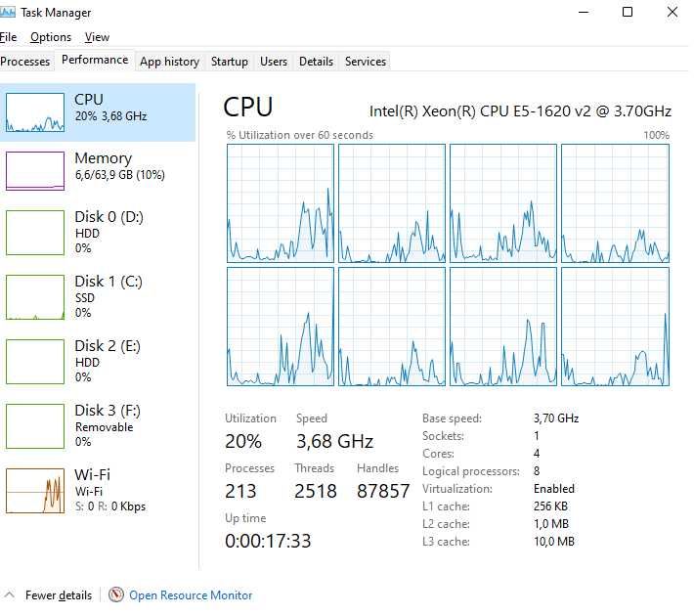This screenshot has height=616, width=694.
Task: Switch to the Processes tab
Action: pos(25,62)
